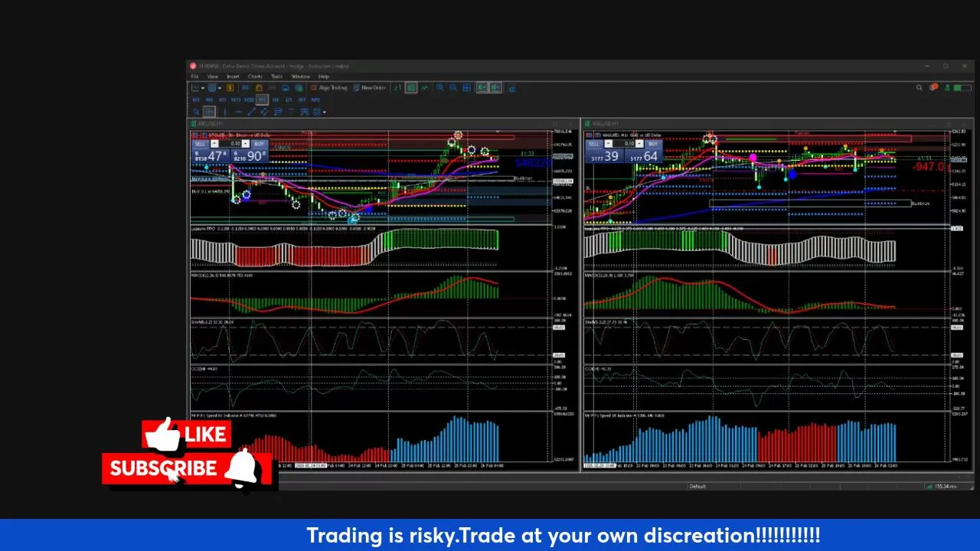
Task: Toggle chart shift button
Action: click(x=495, y=88)
